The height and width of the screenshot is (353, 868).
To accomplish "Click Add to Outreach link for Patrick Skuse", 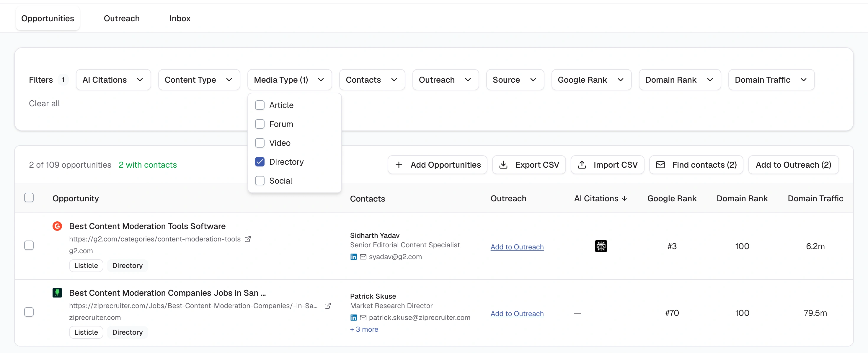I will [517, 313].
